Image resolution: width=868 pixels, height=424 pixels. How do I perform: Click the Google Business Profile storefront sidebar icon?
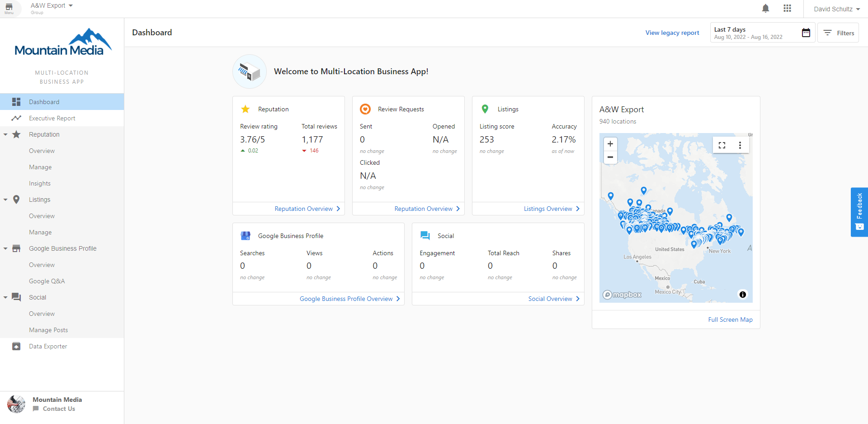(16, 248)
